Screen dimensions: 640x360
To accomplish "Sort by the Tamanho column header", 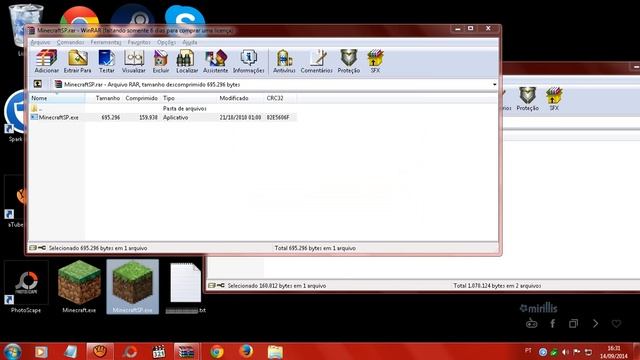I will 104,98.
